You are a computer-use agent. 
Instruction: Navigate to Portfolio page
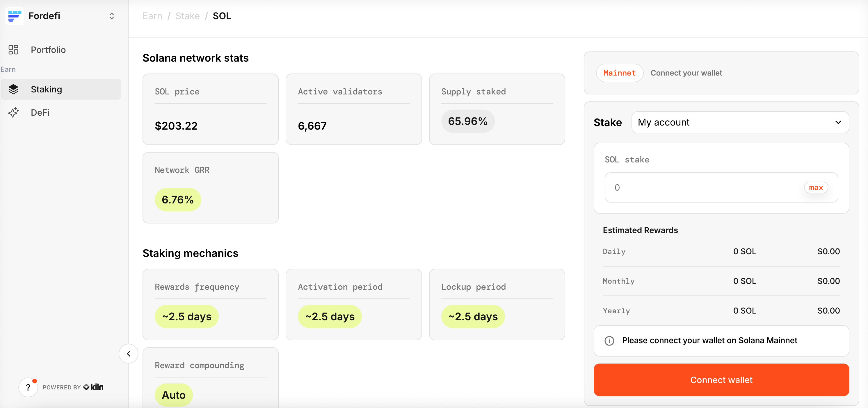pyautogui.click(x=48, y=50)
